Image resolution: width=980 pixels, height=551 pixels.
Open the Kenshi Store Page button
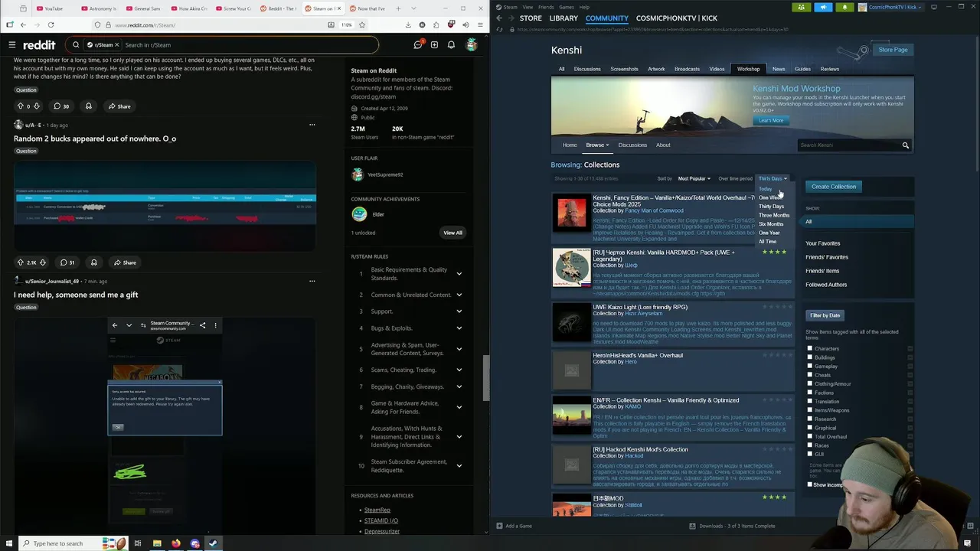[x=893, y=50]
